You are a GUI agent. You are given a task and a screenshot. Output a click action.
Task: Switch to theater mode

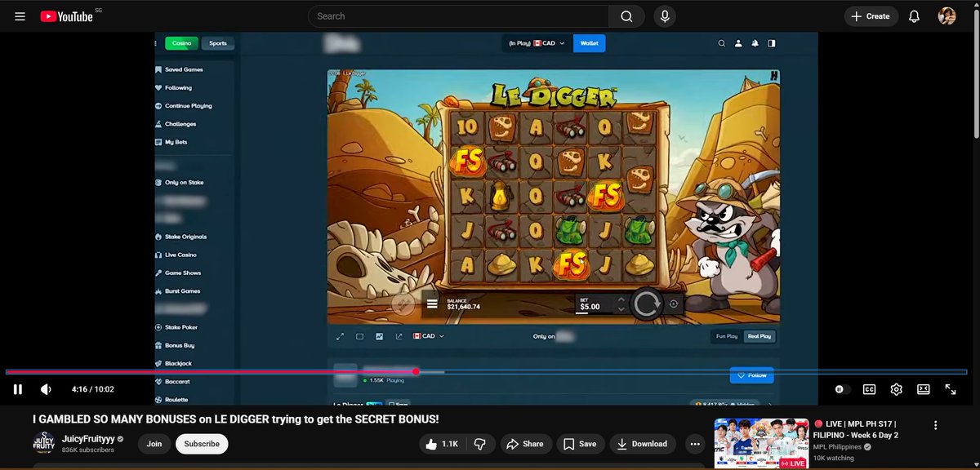pyautogui.click(x=924, y=390)
